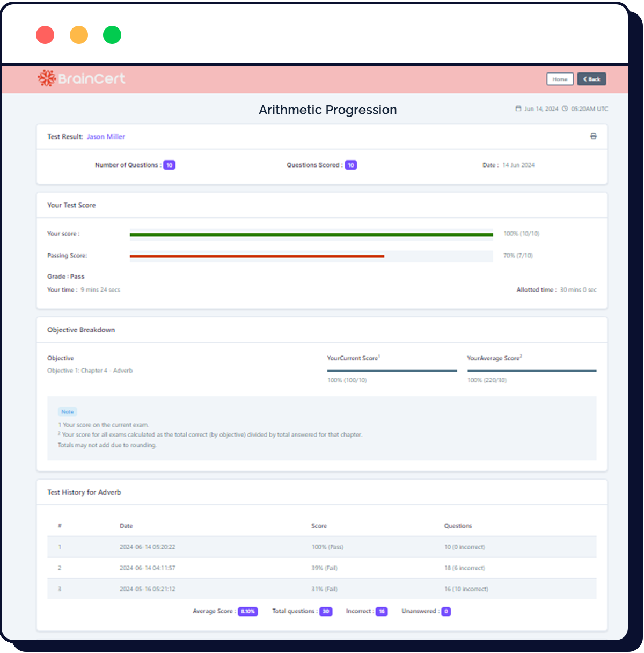Open the Jason Miller profile link
Screen dimensions: 644x653
[x=106, y=137]
